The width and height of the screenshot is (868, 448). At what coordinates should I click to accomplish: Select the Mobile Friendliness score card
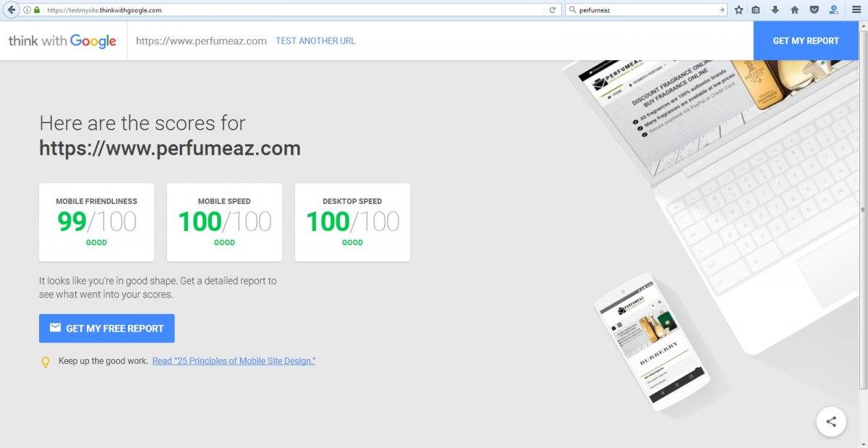click(96, 222)
